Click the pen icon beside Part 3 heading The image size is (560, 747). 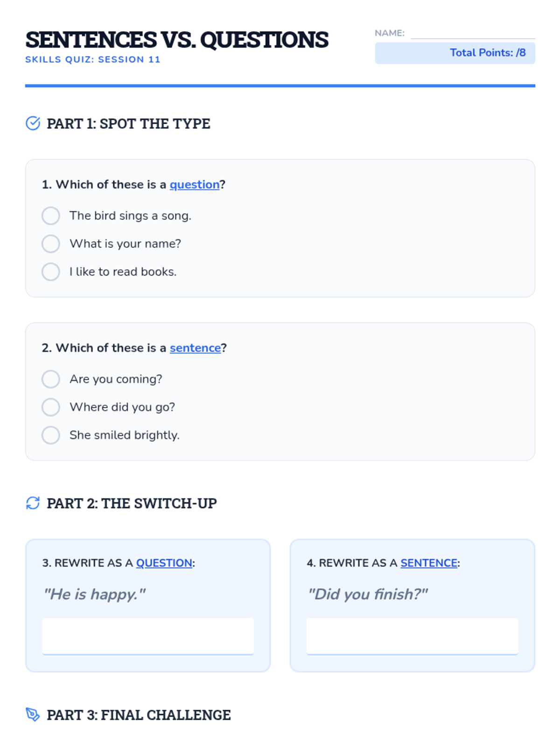[x=33, y=714]
